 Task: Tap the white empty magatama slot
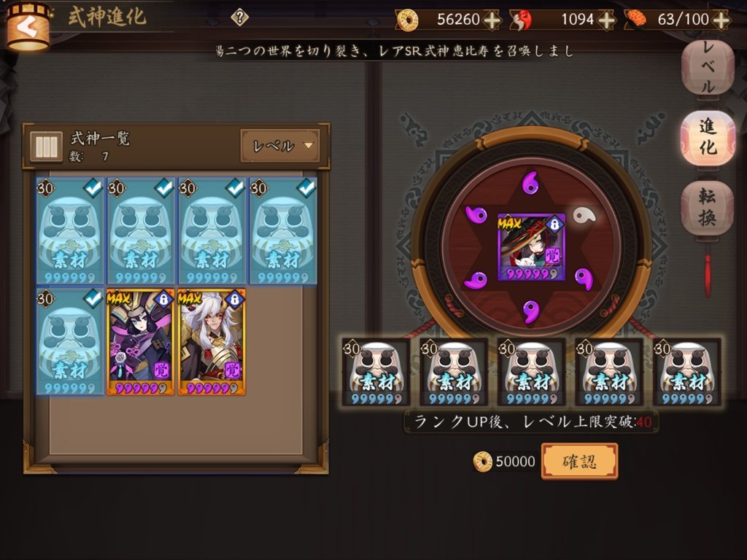click(x=583, y=216)
